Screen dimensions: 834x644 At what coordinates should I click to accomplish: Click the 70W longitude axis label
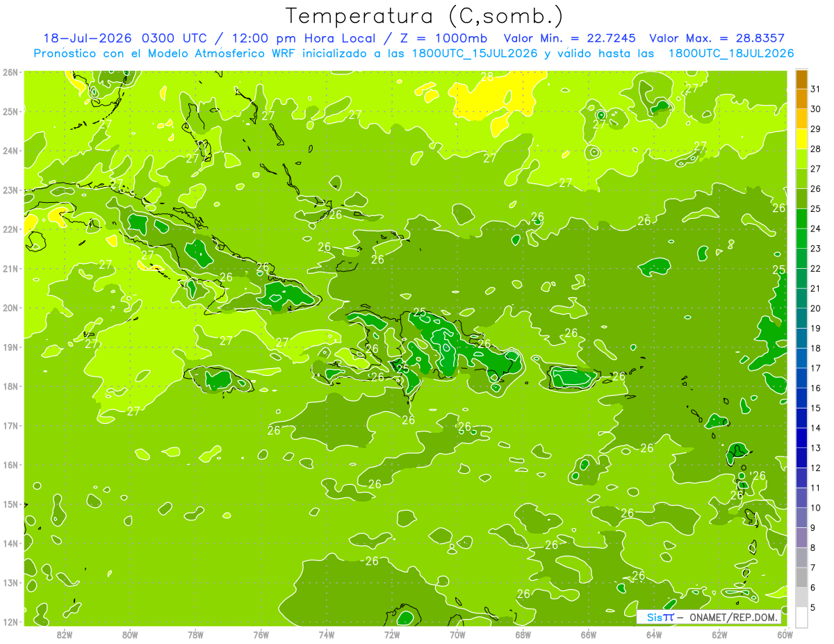tap(457, 634)
